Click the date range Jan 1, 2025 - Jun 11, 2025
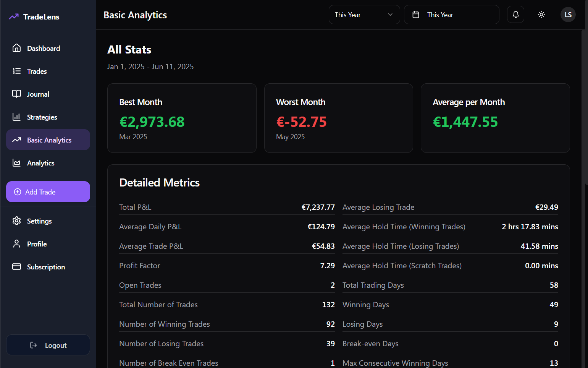Image resolution: width=588 pixels, height=368 pixels. pyautogui.click(x=150, y=66)
